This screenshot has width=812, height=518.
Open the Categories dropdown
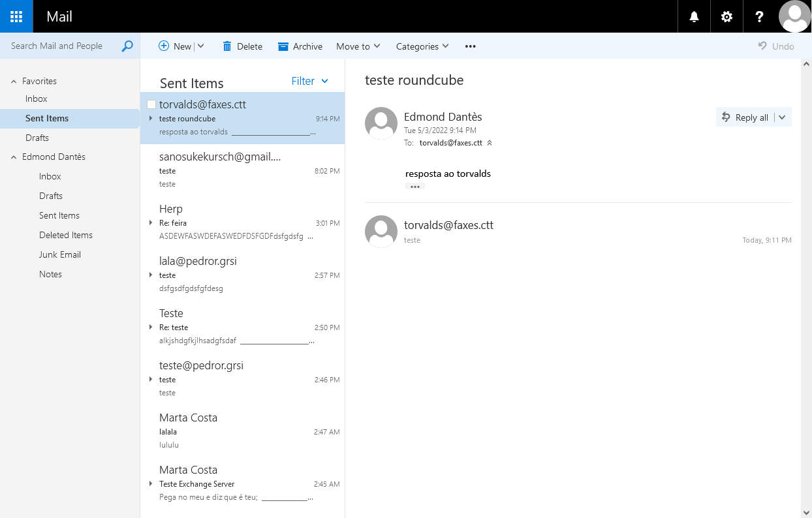click(422, 46)
